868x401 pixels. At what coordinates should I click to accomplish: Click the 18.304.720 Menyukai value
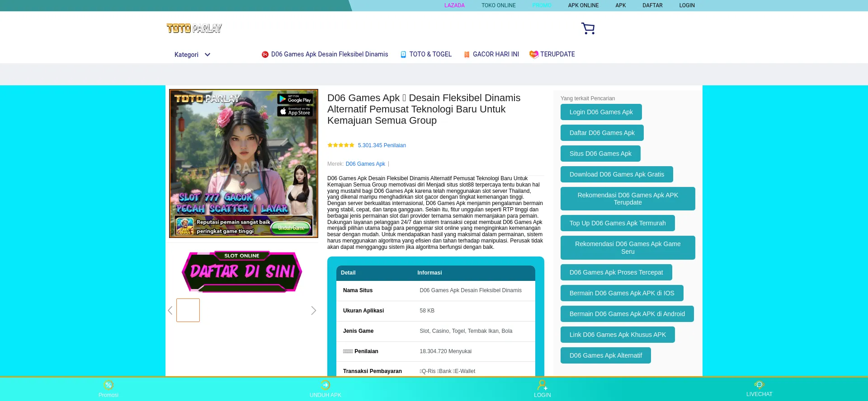[445, 351]
